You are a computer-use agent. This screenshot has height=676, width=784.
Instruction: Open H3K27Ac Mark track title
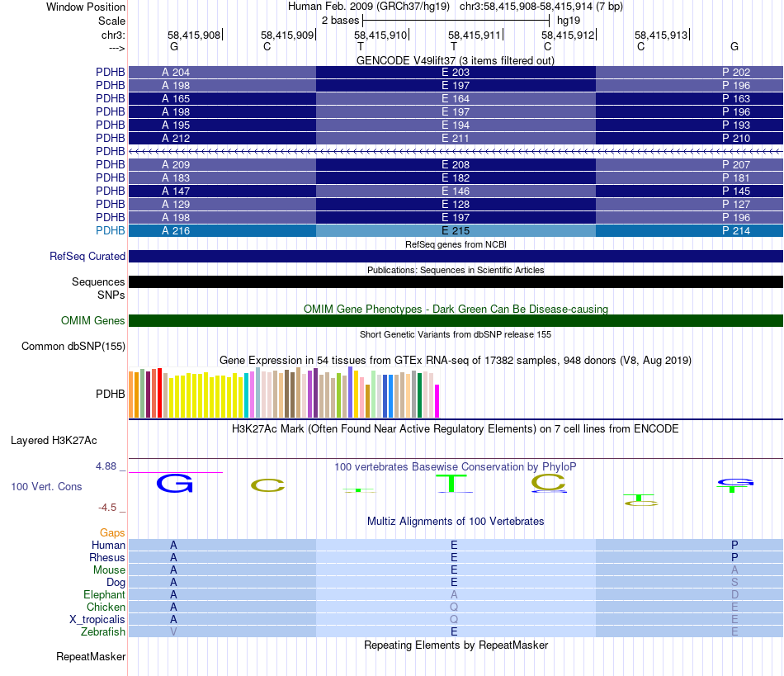click(456, 428)
